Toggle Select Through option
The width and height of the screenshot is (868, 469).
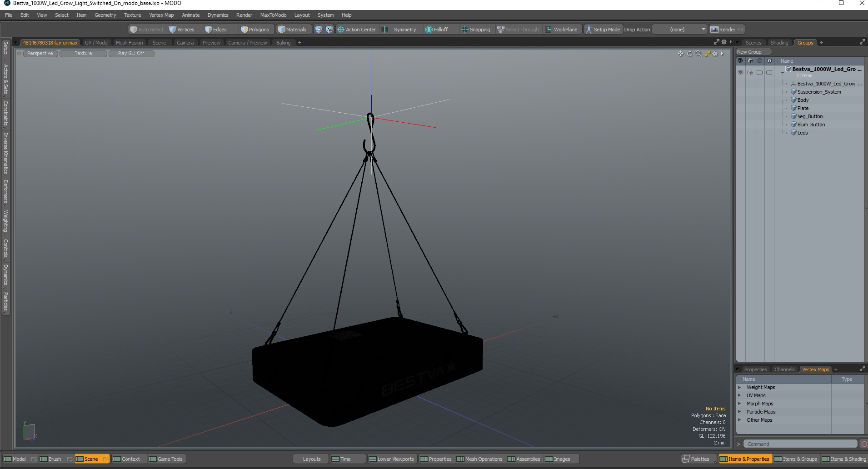[518, 30]
